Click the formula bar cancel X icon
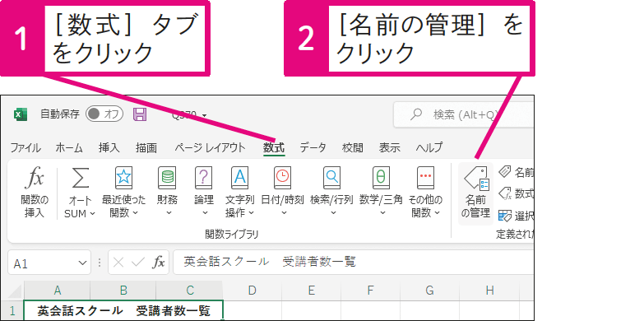This screenshot has width=644, height=321. click(x=118, y=263)
